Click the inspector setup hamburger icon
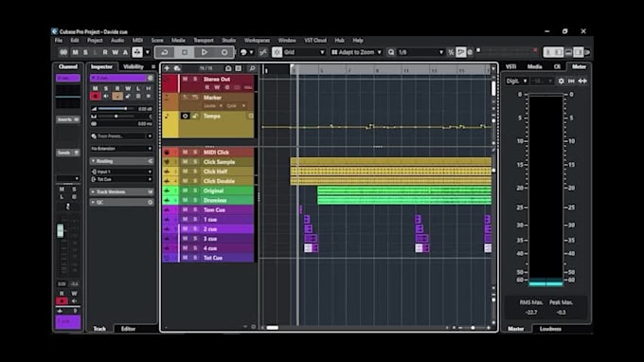The width and height of the screenshot is (644, 362). pyautogui.click(x=153, y=66)
